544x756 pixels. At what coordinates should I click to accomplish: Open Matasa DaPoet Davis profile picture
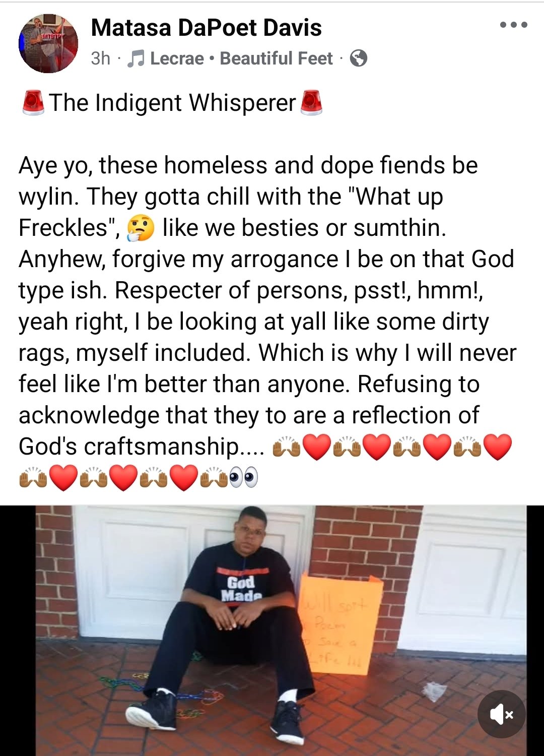click(x=48, y=43)
